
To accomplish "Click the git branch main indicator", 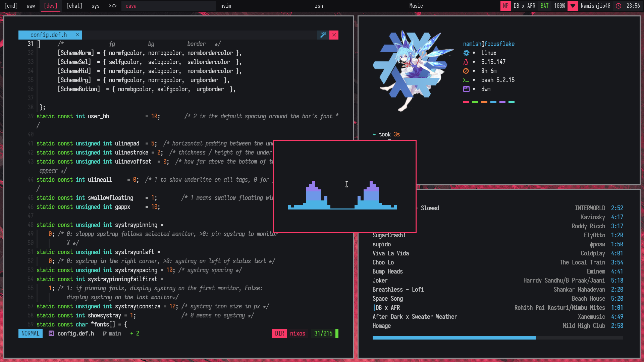I will pyautogui.click(x=112, y=334).
